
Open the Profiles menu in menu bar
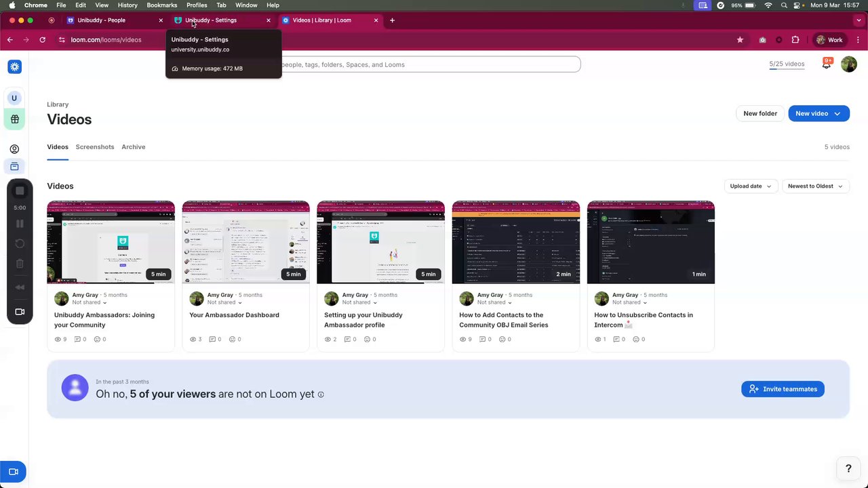coord(197,5)
